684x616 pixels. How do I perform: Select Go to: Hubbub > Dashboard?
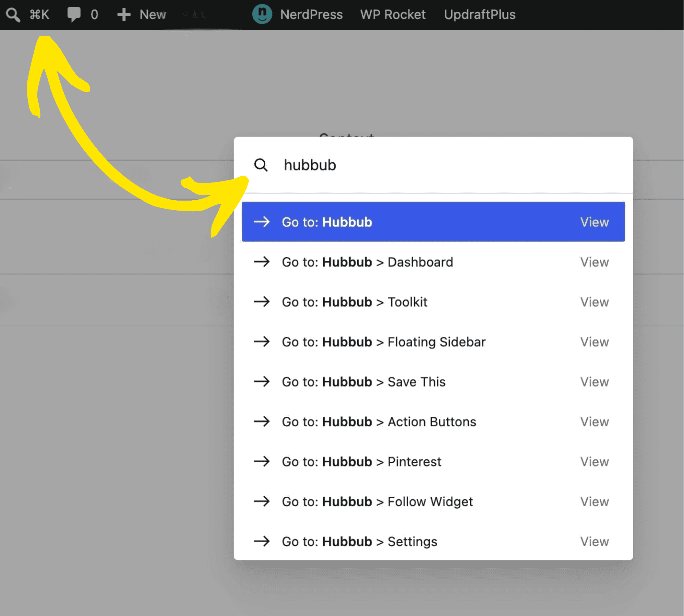click(x=433, y=262)
